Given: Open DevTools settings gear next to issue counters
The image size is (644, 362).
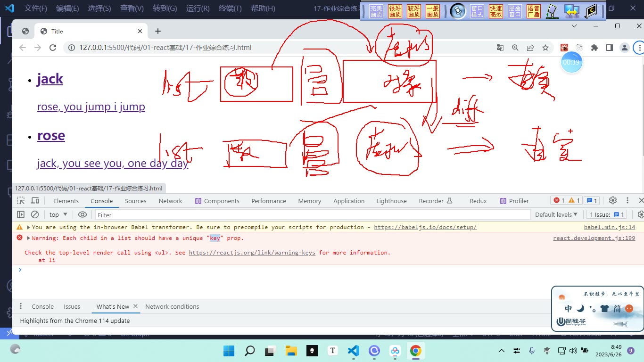Looking at the screenshot, I should point(613,201).
